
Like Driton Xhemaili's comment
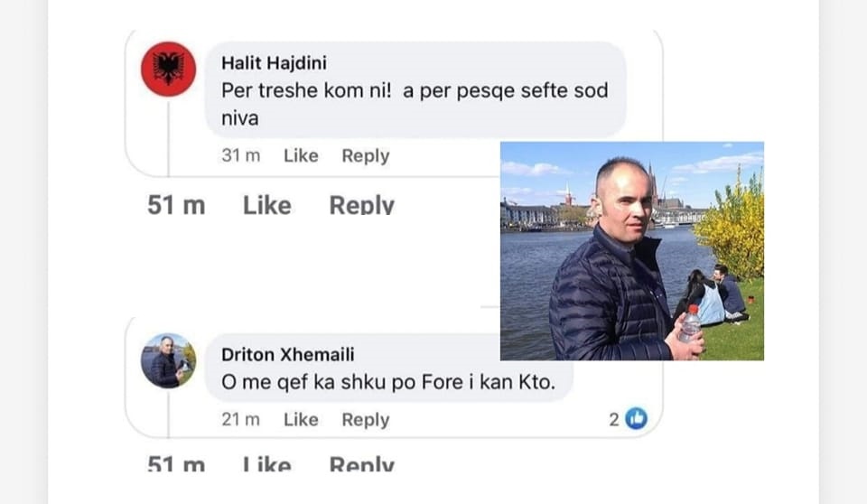pyautogui.click(x=301, y=420)
